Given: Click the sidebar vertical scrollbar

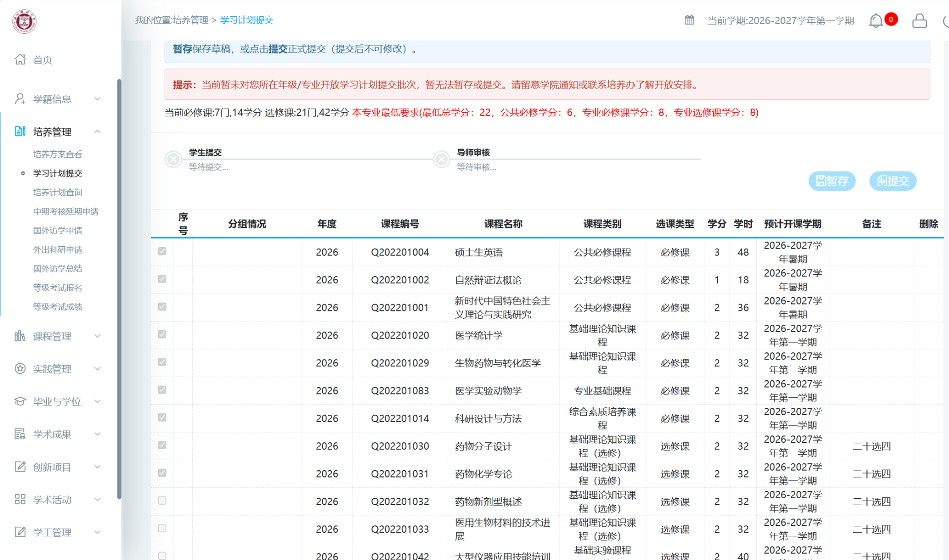Looking at the screenshot, I should pyautogui.click(x=119, y=289).
